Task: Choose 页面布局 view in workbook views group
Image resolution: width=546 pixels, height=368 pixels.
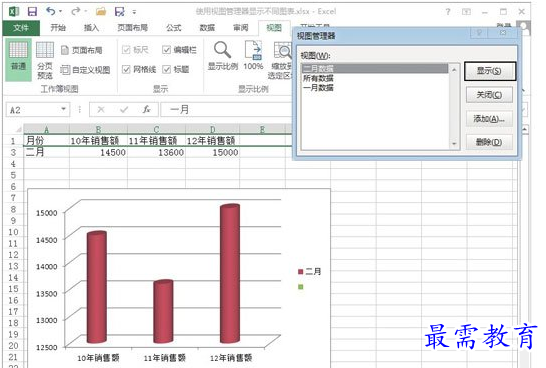Action: (x=82, y=50)
